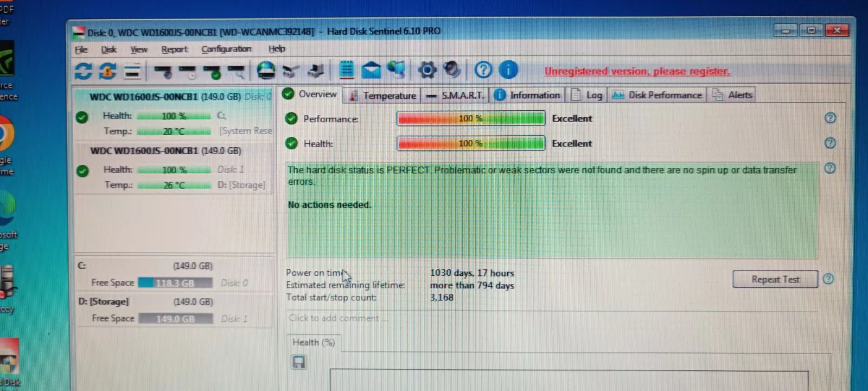Click the question mark help toolbar icon

483,70
